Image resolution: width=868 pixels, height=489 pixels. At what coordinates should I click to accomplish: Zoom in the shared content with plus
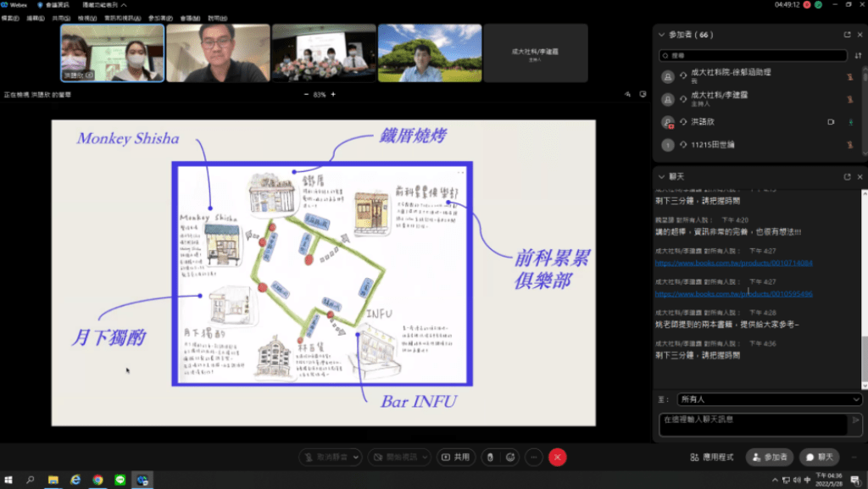pyautogui.click(x=333, y=95)
